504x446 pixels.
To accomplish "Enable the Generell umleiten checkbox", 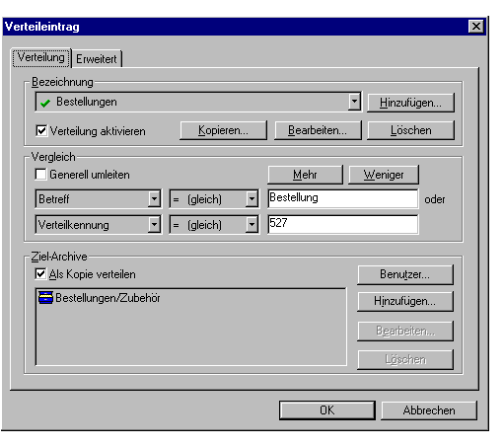I will (40, 174).
